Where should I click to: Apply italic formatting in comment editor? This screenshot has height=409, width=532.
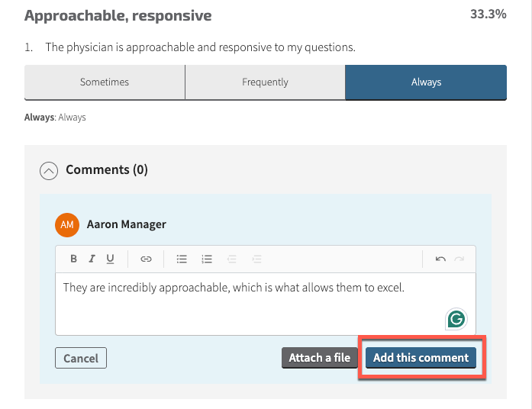tap(92, 259)
